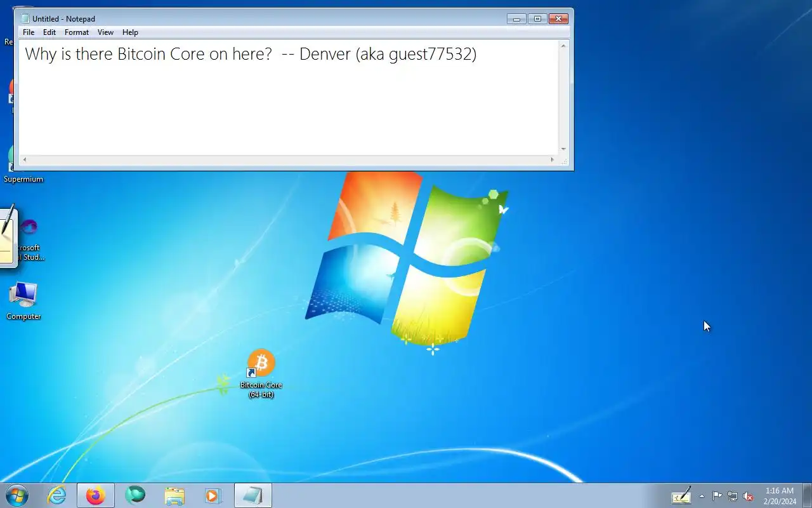Viewport: 812px width, 508px height.
Task: Open Windows Explorer from the taskbar
Action: pyautogui.click(x=174, y=495)
